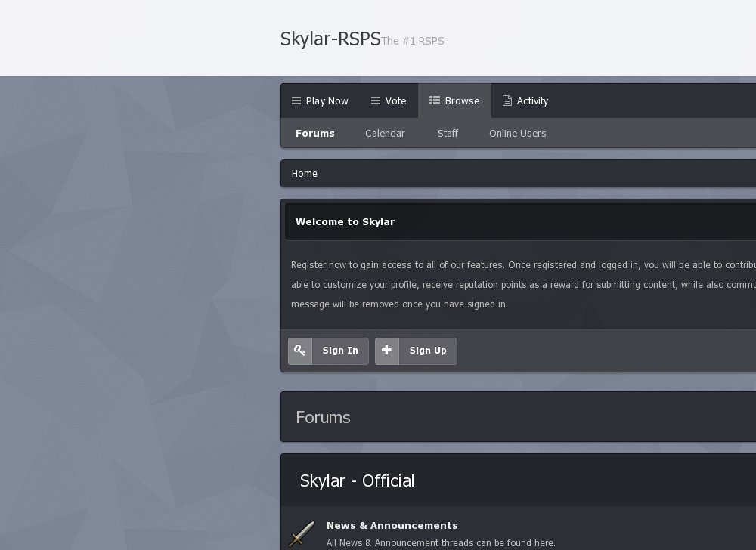Screen dimensions: 756x550
Task: Click the menu icon next to Vote
Action: point(376,100)
